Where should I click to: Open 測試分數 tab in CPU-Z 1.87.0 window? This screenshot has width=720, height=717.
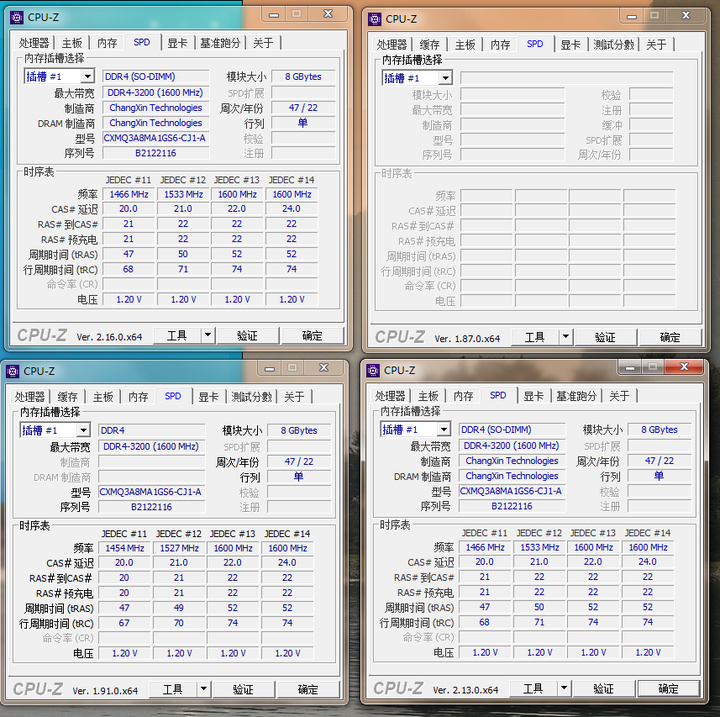point(614,45)
